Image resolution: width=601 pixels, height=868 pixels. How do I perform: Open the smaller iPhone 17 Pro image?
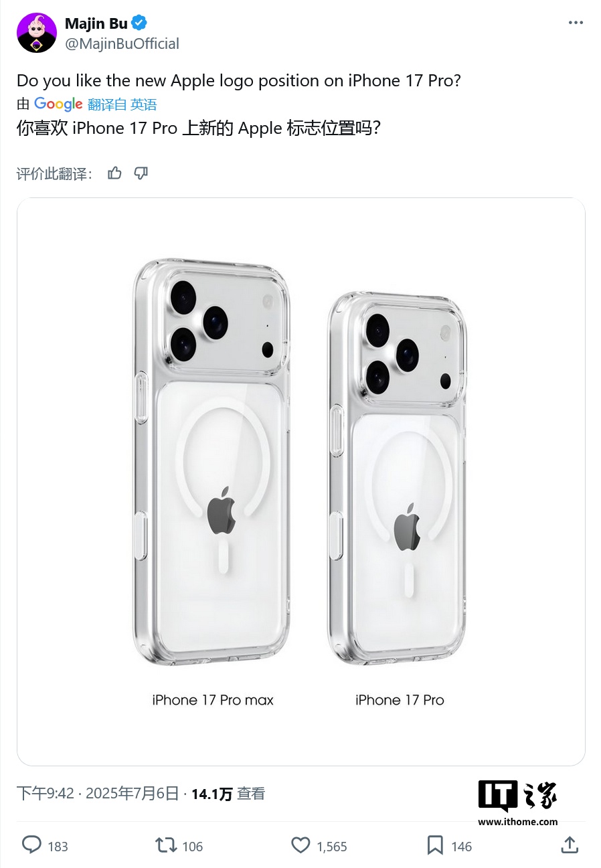click(397, 478)
